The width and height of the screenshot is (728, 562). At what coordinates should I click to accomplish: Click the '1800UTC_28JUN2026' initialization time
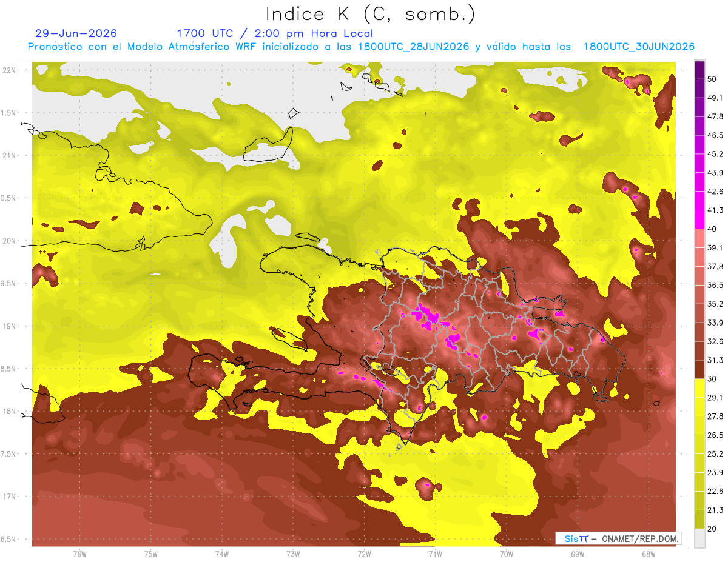point(414,47)
